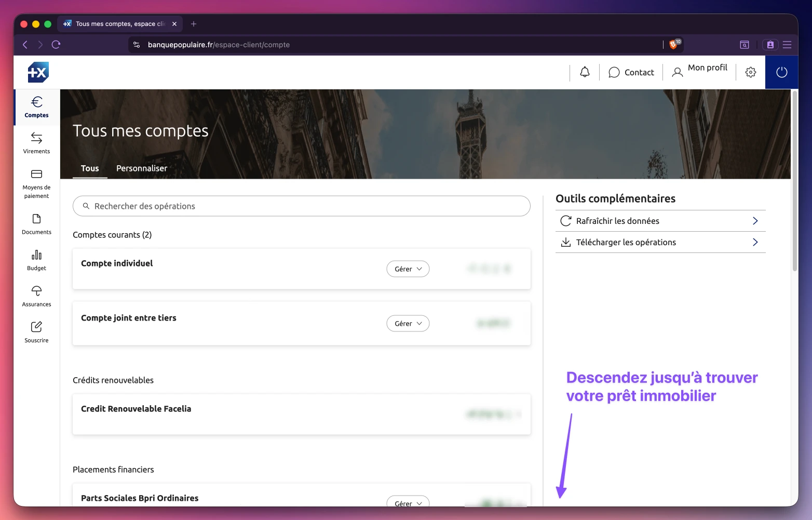Expand Gérer dropdown for Compte joint entre tiers
The width and height of the screenshot is (812, 520).
tap(408, 324)
